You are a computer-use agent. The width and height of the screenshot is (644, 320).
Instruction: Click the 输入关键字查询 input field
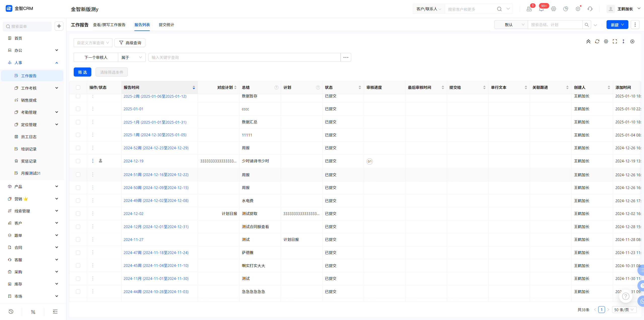tap(244, 58)
